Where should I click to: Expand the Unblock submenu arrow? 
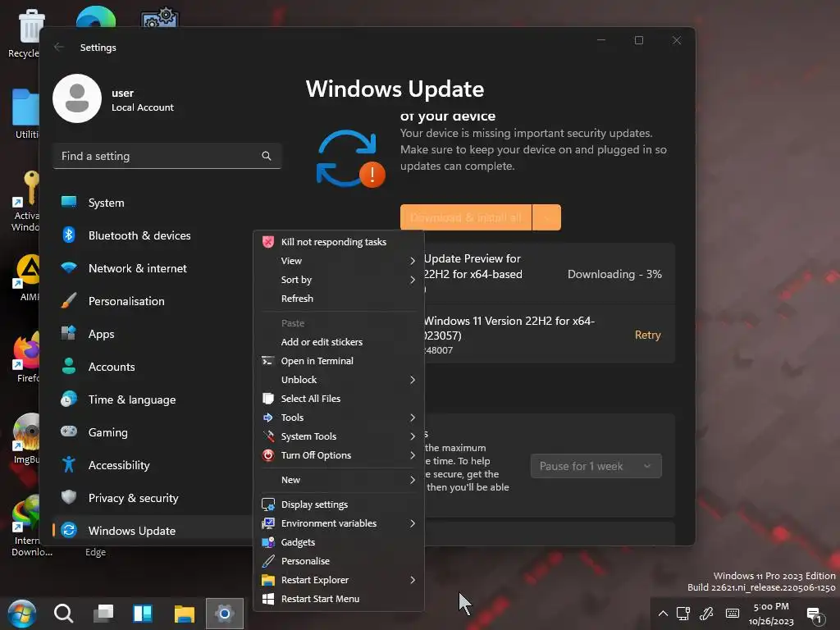click(x=413, y=380)
